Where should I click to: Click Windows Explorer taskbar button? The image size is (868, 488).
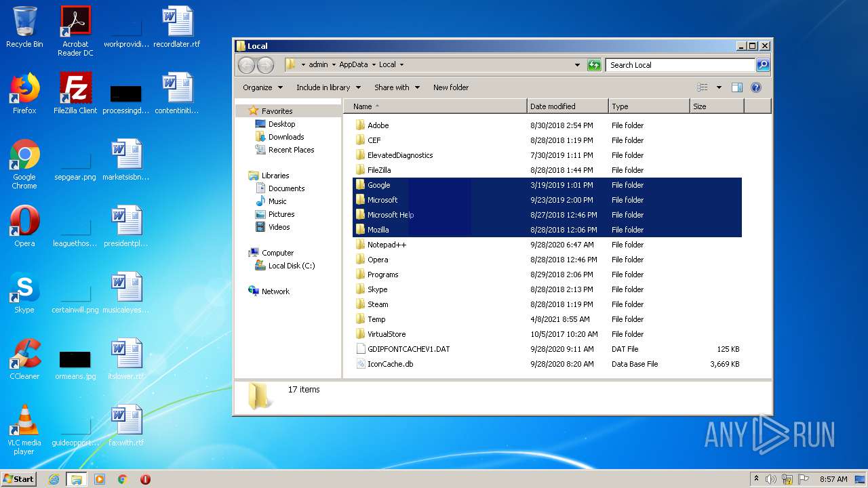(x=77, y=479)
